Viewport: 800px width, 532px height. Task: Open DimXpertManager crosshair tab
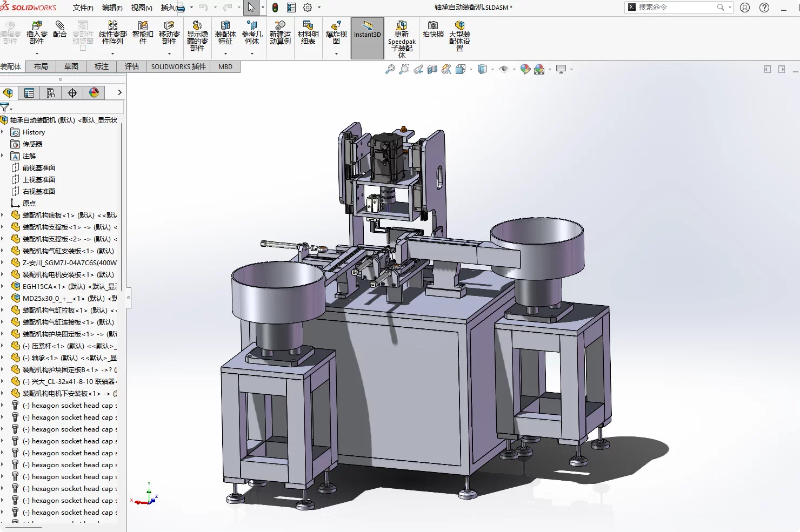pyautogui.click(x=72, y=93)
